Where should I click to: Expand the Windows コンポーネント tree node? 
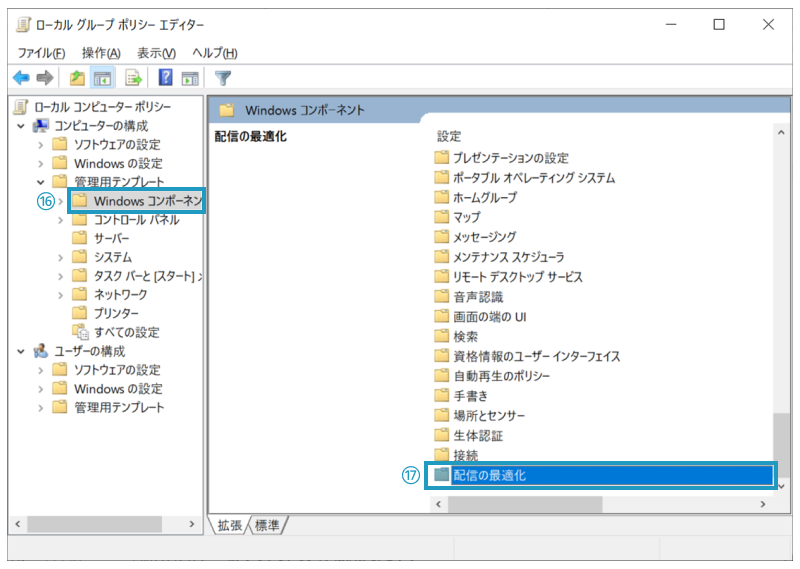(61, 201)
